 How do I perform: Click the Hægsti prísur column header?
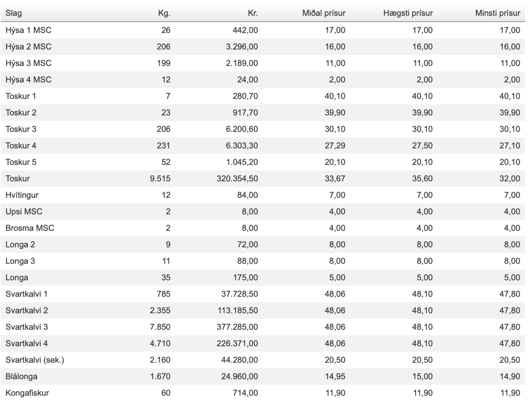point(408,13)
